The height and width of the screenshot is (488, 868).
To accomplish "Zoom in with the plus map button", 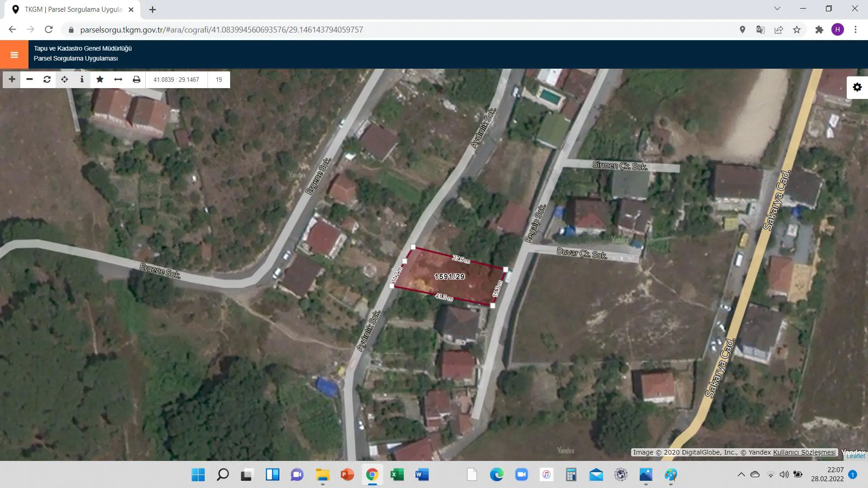I will pyautogui.click(x=12, y=80).
